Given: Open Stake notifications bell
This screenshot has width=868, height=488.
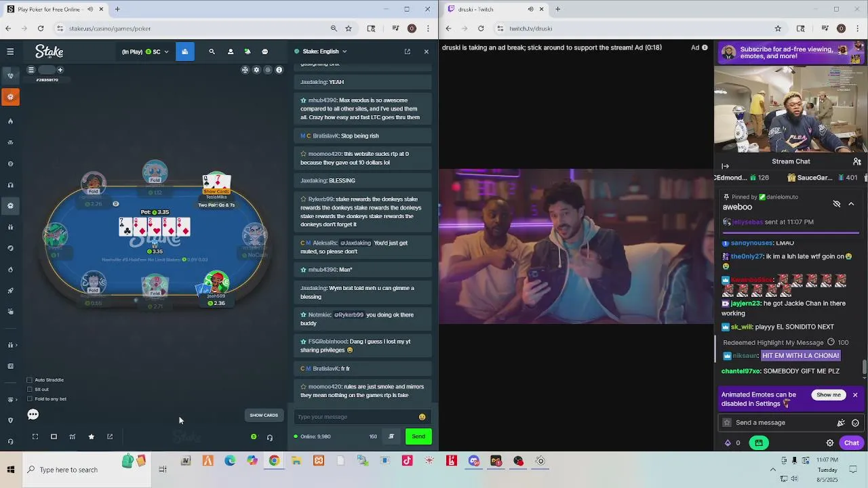Looking at the screenshot, I should 248,52.
